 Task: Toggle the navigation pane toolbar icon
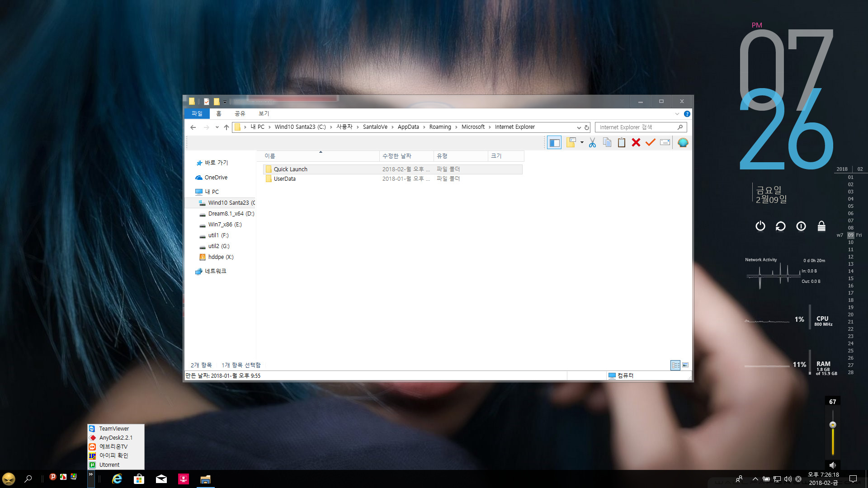point(554,143)
